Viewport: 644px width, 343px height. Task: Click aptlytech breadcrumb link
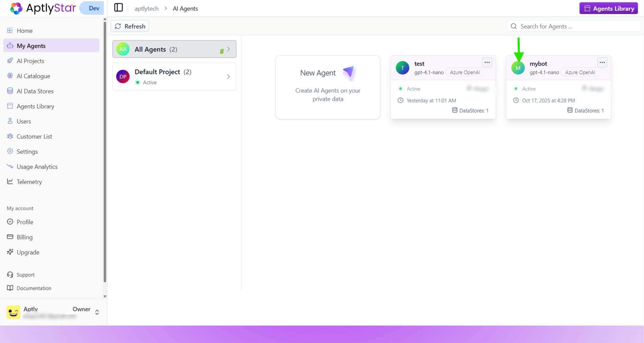click(147, 8)
